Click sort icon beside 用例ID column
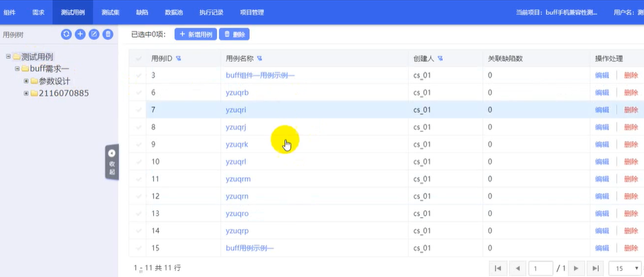Screen dimensions: 644x277 (179, 58)
